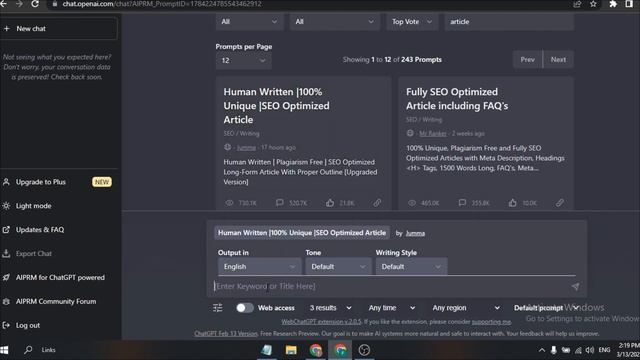This screenshot has width=640, height=360.
Task: Click the volume speaker tray icon
Action: tap(590, 350)
